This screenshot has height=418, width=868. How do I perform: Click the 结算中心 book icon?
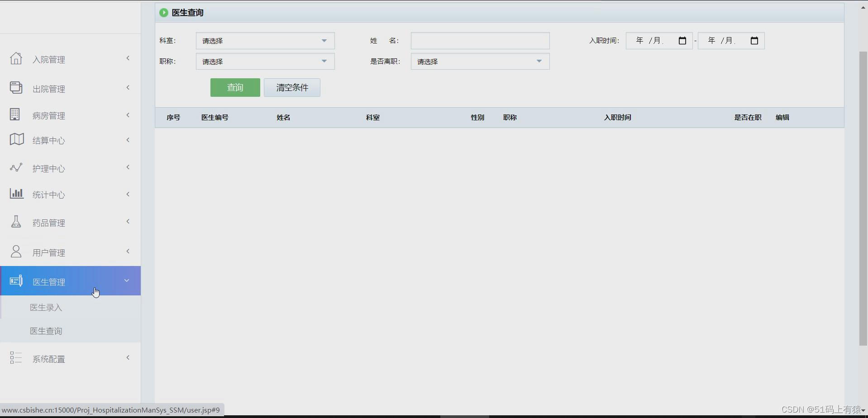[x=16, y=139]
